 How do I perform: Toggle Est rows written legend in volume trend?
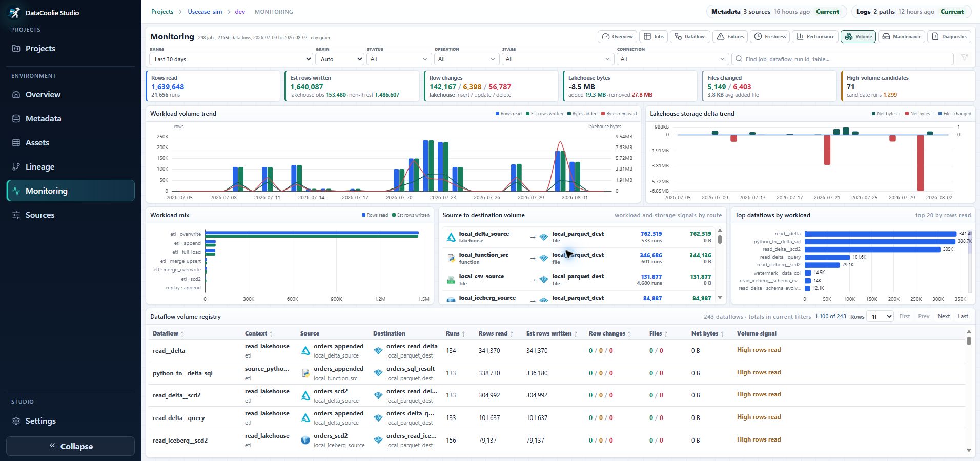tap(544, 114)
